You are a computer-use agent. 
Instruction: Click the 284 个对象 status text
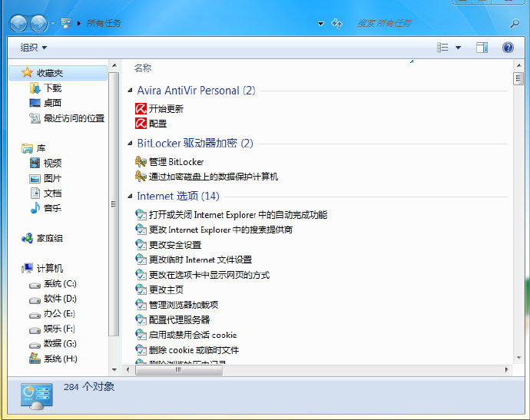point(89,386)
